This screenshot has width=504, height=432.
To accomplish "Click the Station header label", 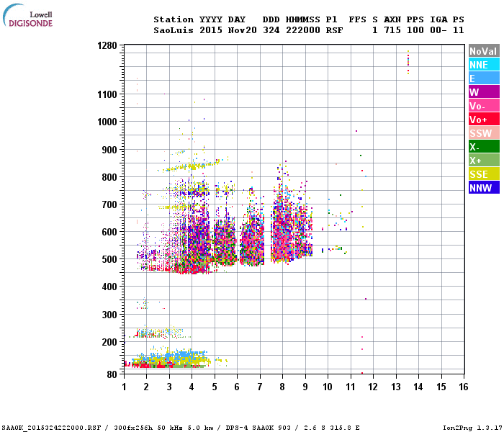I will point(174,19).
